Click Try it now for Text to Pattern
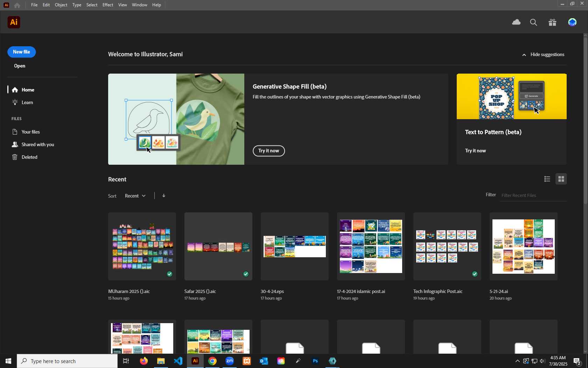588x368 pixels. [475, 151]
